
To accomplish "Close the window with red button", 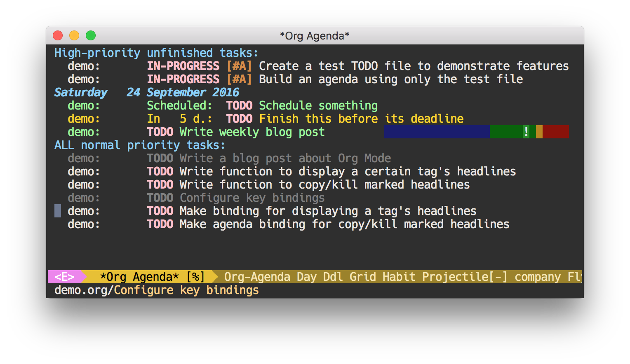I will [58, 35].
